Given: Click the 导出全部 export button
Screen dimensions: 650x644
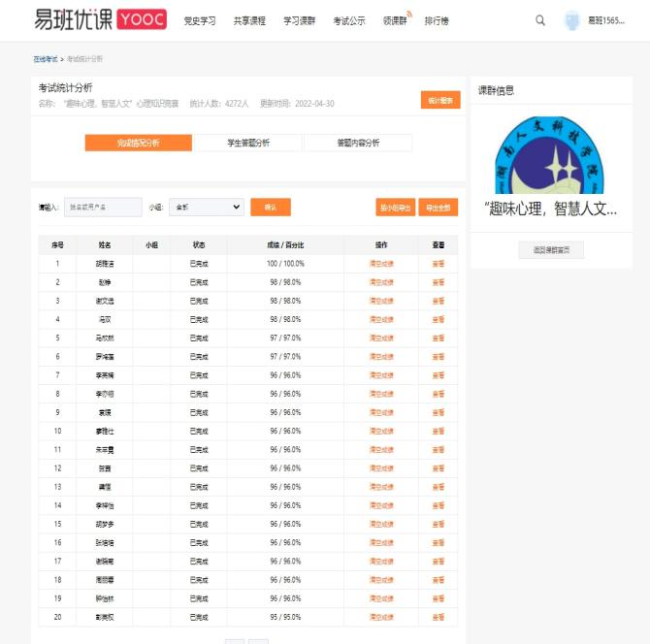Looking at the screenshot, I should pos(438,208).
